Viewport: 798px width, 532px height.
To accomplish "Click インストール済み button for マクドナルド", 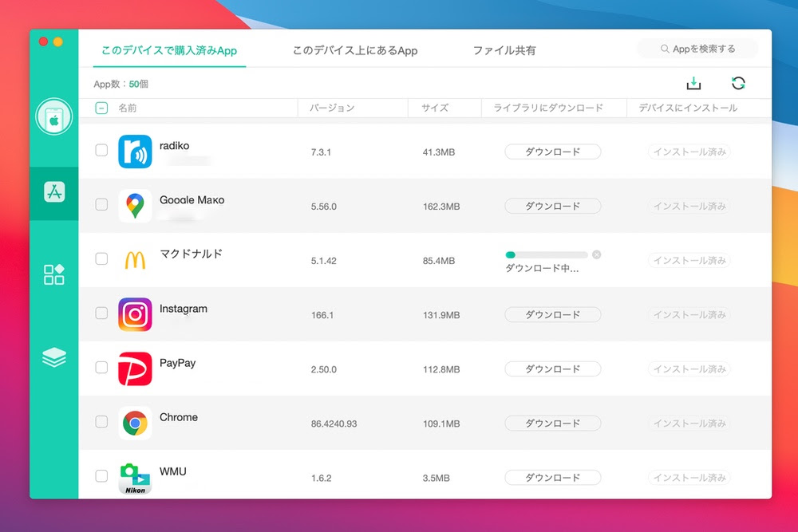I will pos(689,260).
